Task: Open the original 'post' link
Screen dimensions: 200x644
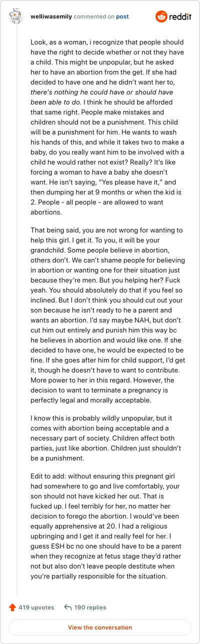Action: [122, 16]
